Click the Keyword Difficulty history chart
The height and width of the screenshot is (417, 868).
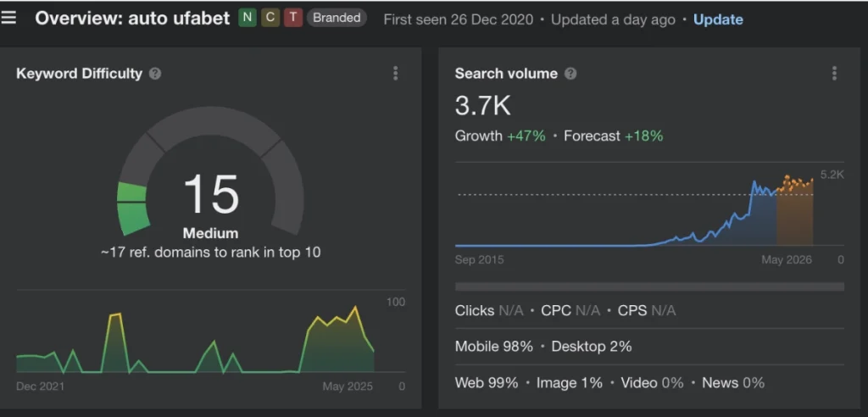click(x=195, y=339)
